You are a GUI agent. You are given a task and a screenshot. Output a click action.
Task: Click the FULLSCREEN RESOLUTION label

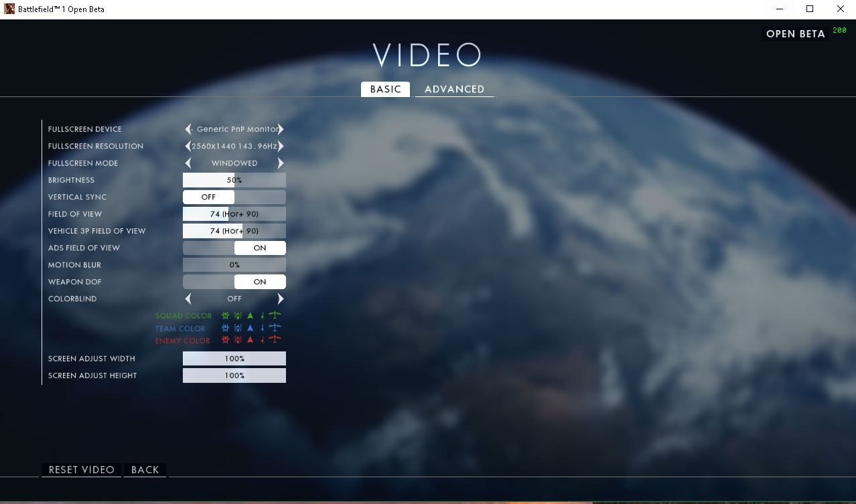click(96, 146)
